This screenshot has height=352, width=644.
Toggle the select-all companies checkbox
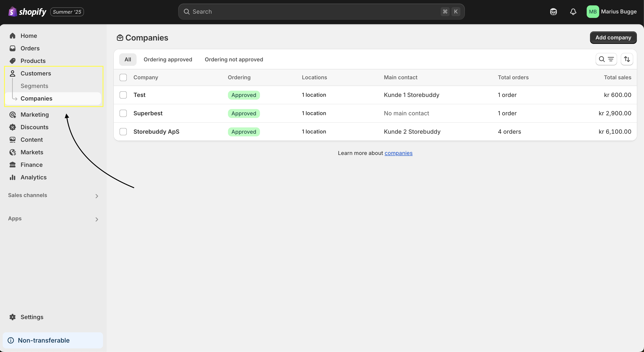pyautogui.click(x=123, y=77)
